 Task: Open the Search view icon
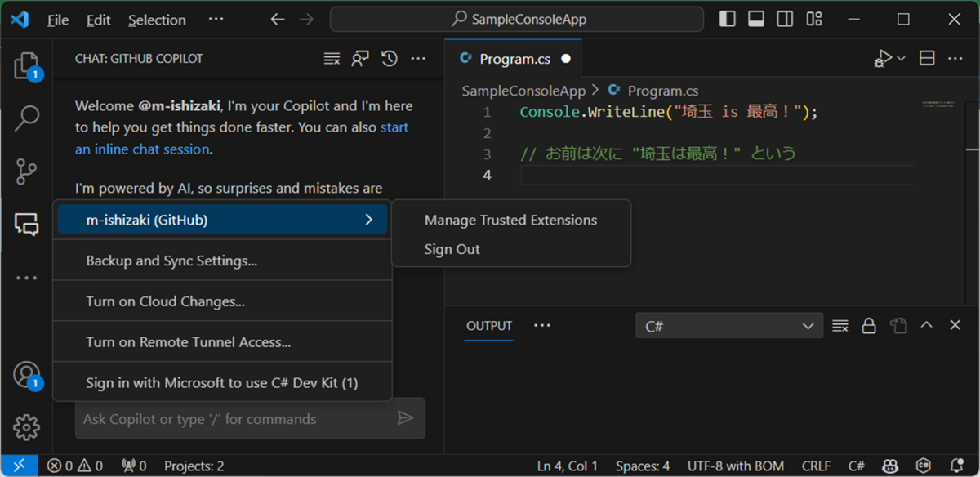(x=26, y=119)
